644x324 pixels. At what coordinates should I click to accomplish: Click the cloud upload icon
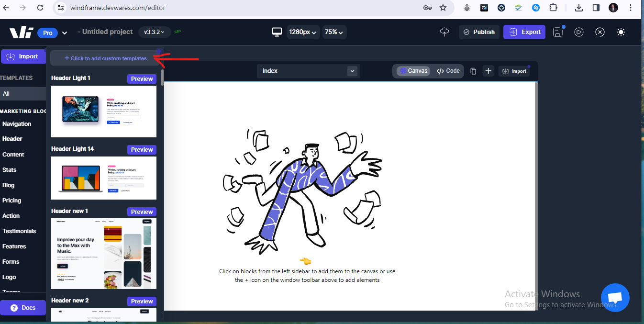pyautogui.click(x=444, y=32)
